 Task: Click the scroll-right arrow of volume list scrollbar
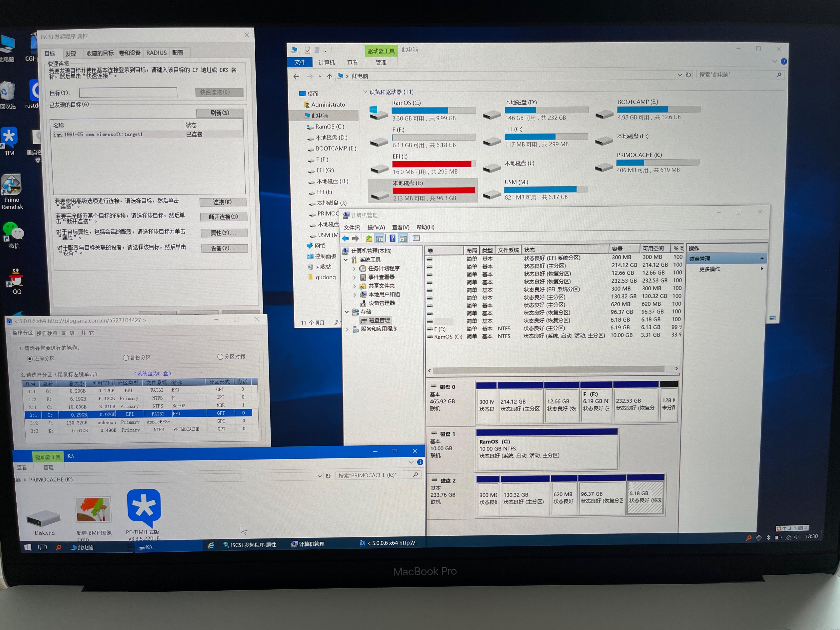coord(676,369)
